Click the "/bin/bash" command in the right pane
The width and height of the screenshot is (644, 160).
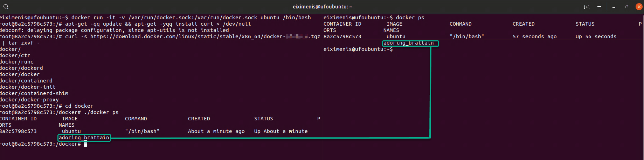pyautogui.click(x=467, y=36)
